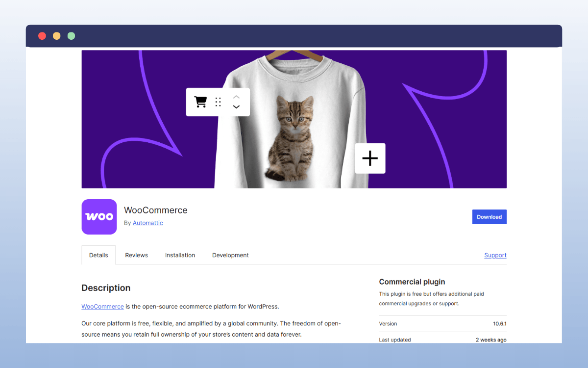View the Development tab
The width and height of the screenshot is (588, 368).
(x=230, y=255)
